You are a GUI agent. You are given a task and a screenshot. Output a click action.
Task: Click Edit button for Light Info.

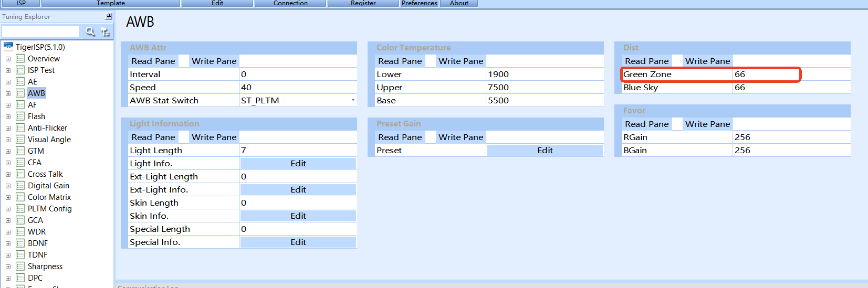click(298, 163)
